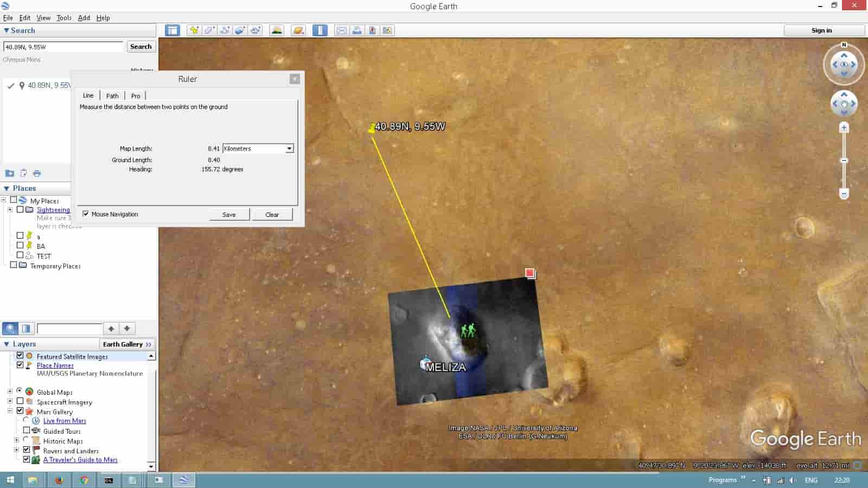The height and width of the screenshot is (488, 868).
Task: Add an image overlay from the toolbar
Action: [x=240, y=30]
